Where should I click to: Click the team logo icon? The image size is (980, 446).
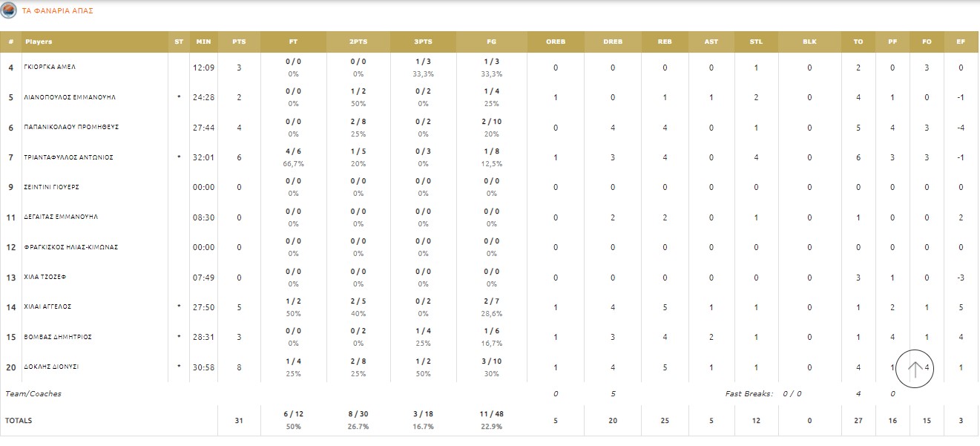tap(9, 11)
